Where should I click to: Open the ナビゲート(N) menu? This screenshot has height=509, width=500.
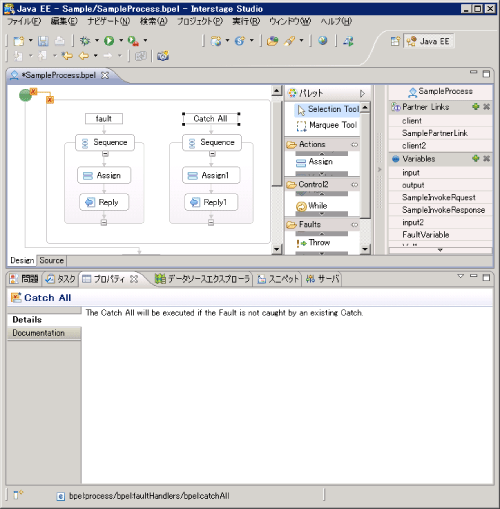click(x=109, y=21)
